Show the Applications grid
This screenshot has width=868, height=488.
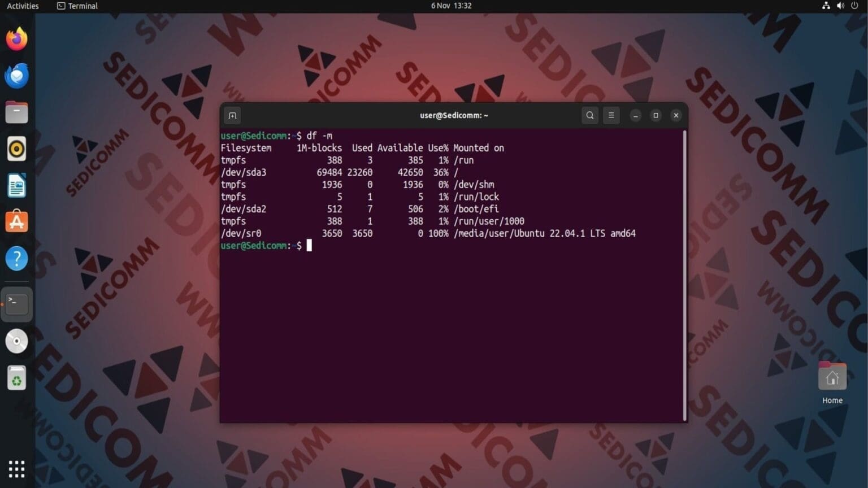click(16, 469)
